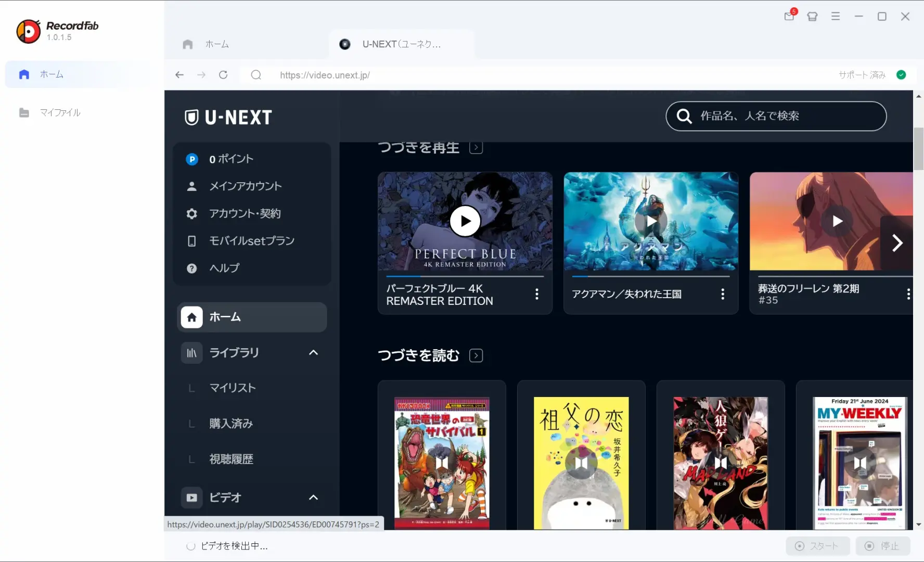This screenshot has width=924, height=562.
Task: Play 葬送のフリーレン 第2期 #35
Action: pyautogui.click(x=837, y=221)
